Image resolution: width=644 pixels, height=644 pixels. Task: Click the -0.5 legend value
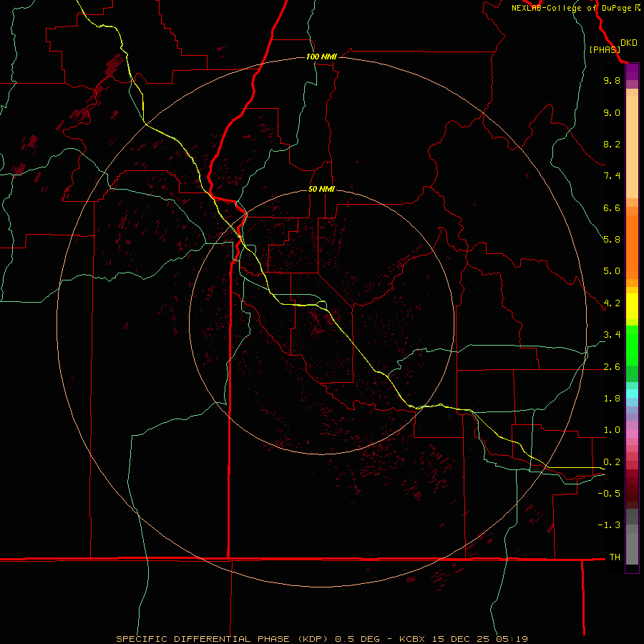(609, 494)
